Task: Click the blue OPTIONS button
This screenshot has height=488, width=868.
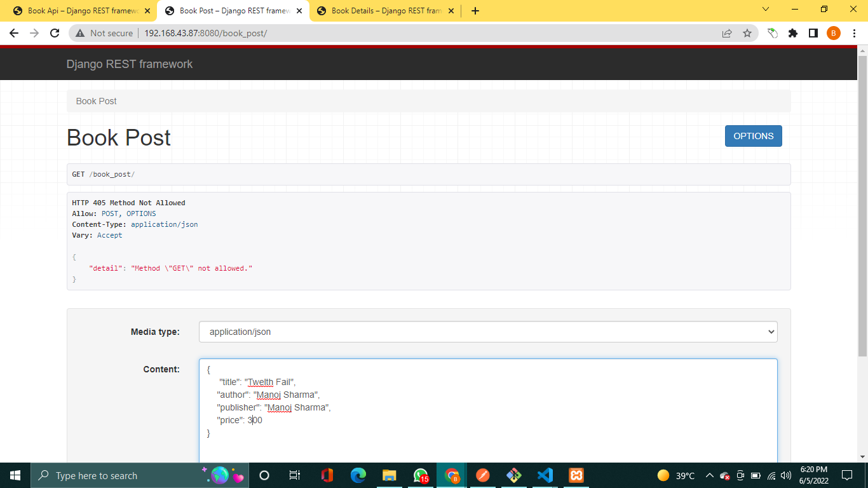Action: pos(754,136)
